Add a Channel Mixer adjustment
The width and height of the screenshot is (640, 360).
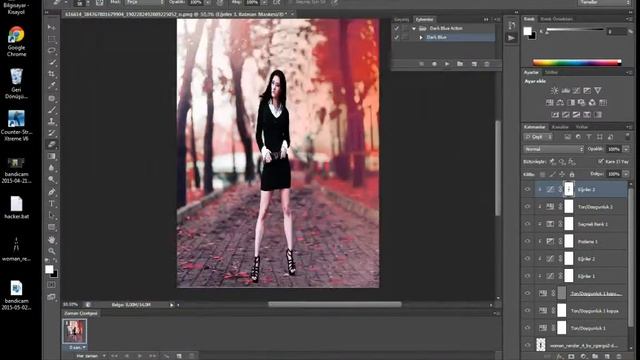point(592,102)
